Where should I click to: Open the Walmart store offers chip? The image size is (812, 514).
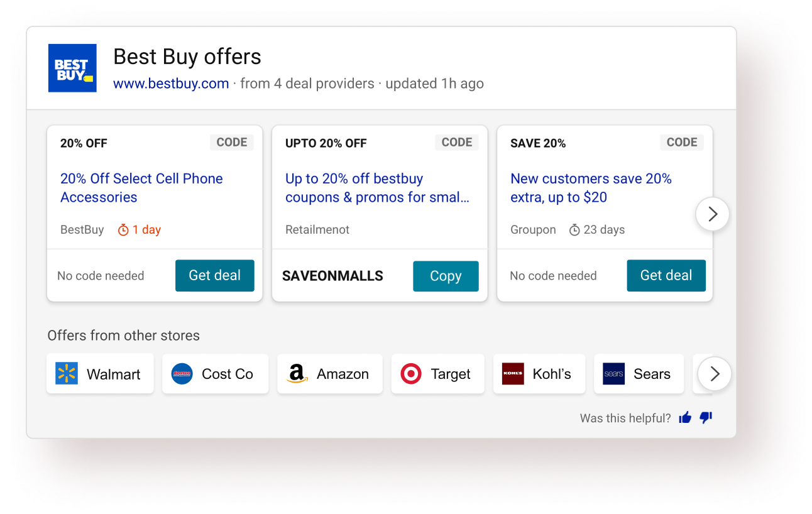[100, 374]
